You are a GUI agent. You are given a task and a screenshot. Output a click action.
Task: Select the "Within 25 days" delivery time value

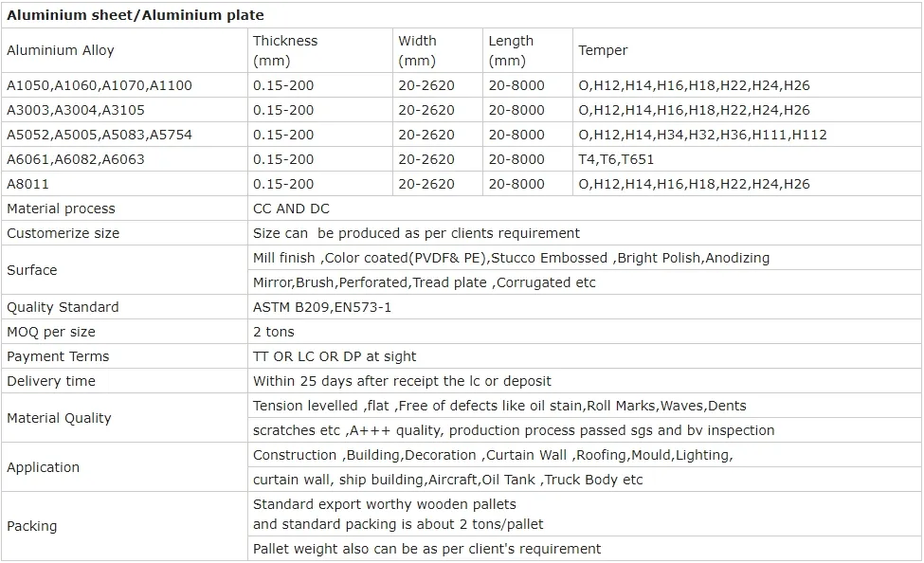click(x=402, y=381)
